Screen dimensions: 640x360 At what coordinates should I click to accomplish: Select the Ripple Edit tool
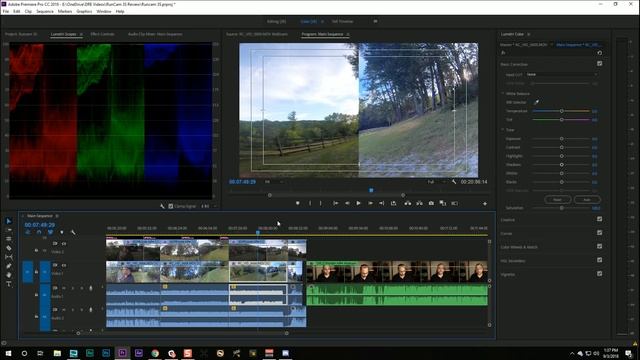(x=9, y=239)
